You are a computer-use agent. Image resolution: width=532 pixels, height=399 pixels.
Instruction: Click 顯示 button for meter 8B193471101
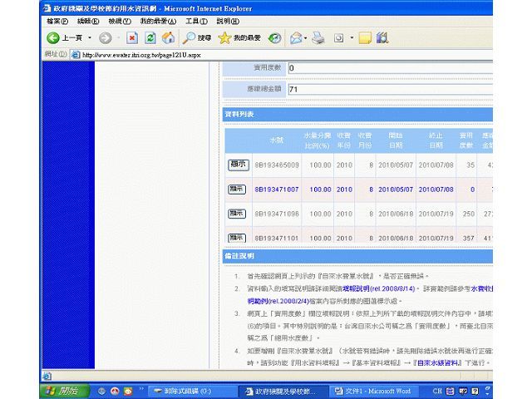coord(238,238)
